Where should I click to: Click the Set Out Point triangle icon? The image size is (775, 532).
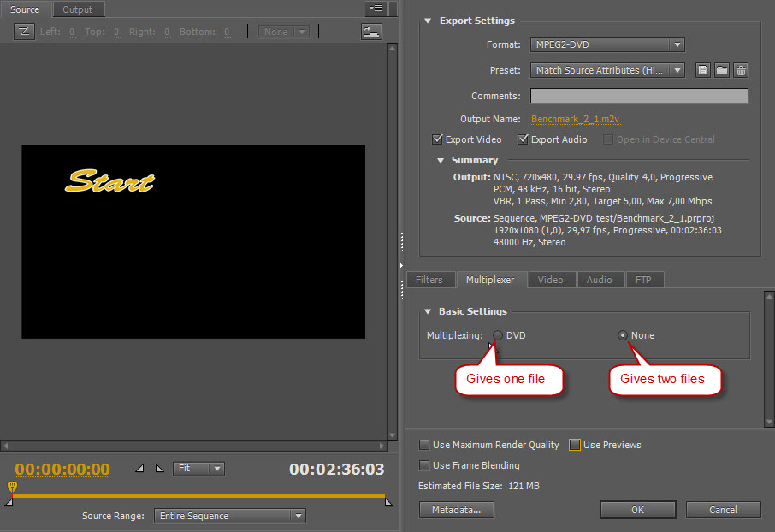pos(159,469)
